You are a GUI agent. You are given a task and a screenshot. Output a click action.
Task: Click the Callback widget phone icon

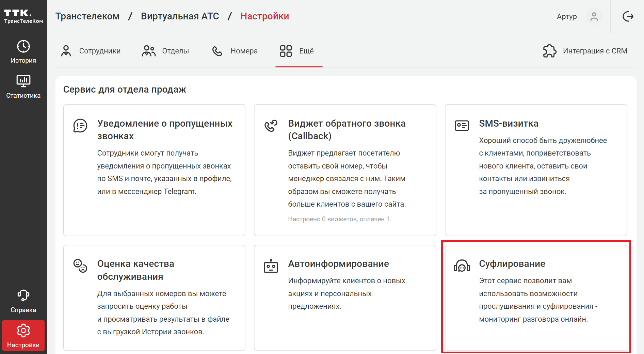coord(271,126)
